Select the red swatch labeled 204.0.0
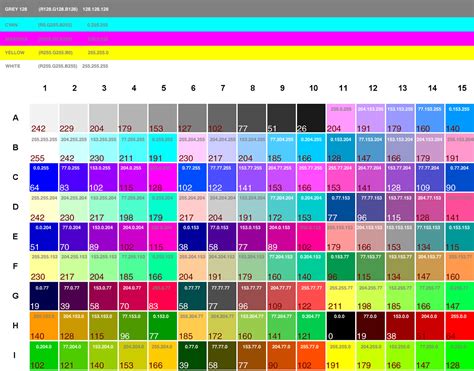The image size is (474, 371). pos(430,326)
